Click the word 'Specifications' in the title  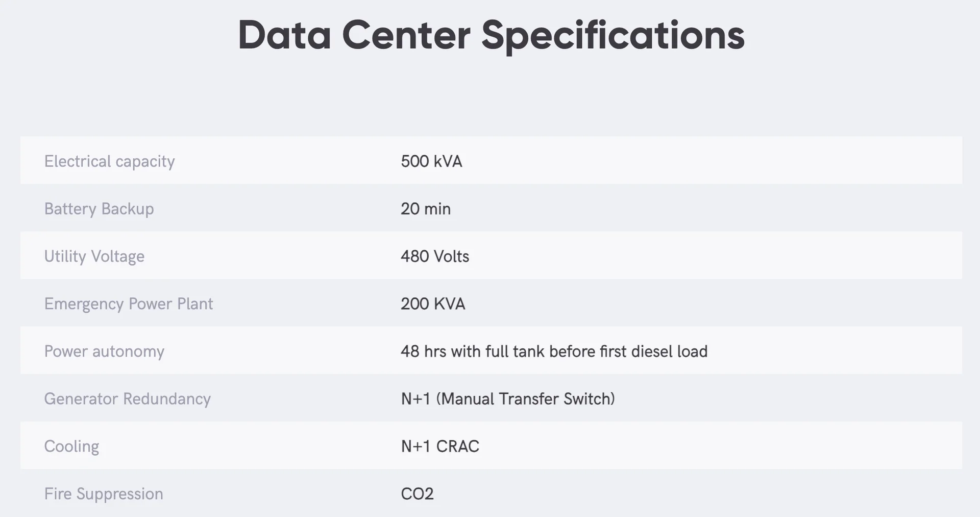pyautogui.click(x=612, y=35)
